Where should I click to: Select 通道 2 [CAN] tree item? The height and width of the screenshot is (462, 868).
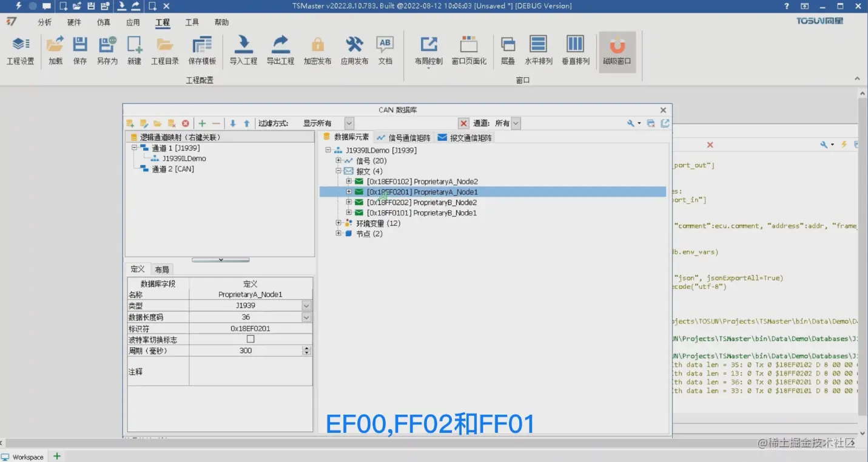click(x=172, y=169)
